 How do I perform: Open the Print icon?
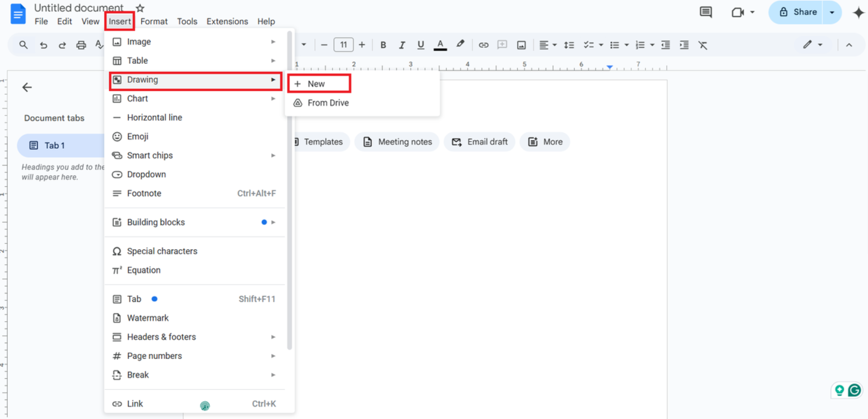[81, 45]
